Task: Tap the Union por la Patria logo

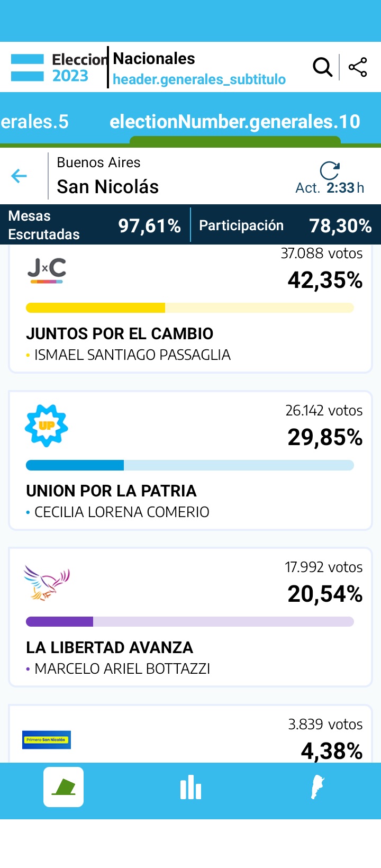Action: (x=47, y=426)
